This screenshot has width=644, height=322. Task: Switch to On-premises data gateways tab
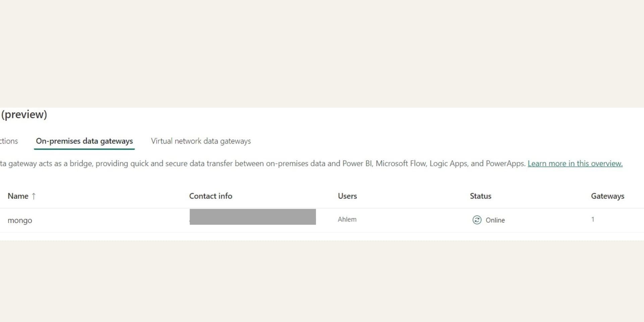(x=84, y=141)
